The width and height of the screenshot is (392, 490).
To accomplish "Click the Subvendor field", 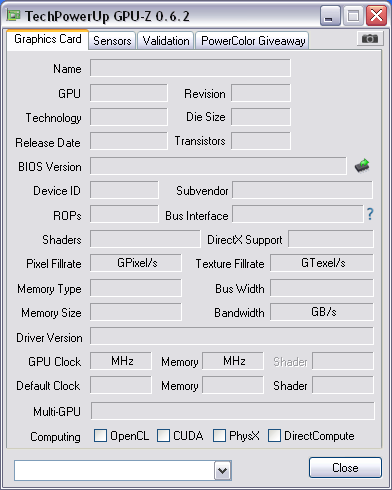I will [302, 190].
